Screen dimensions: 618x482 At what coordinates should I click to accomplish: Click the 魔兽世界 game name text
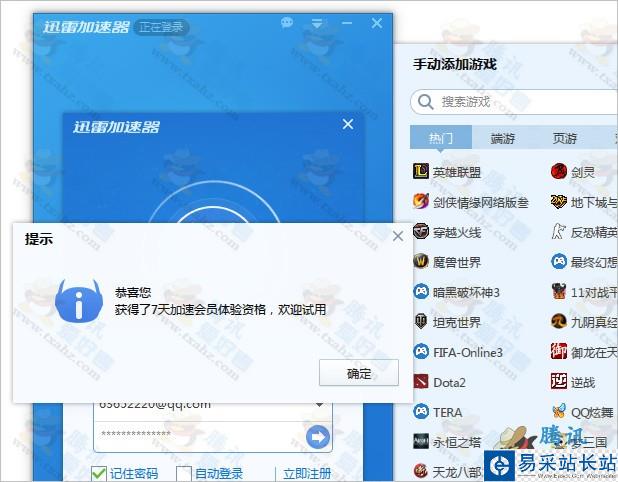click(457, 262)
